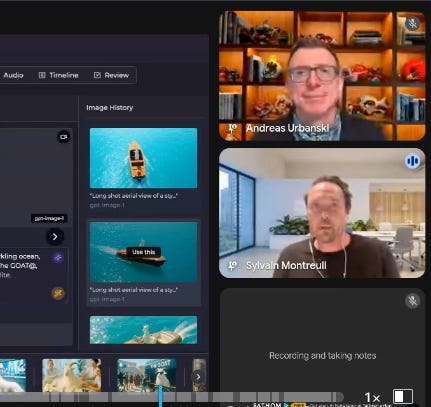Select Andreas Urbanski's video tile
Screen dimensions: 431x407
coord(322,76)
